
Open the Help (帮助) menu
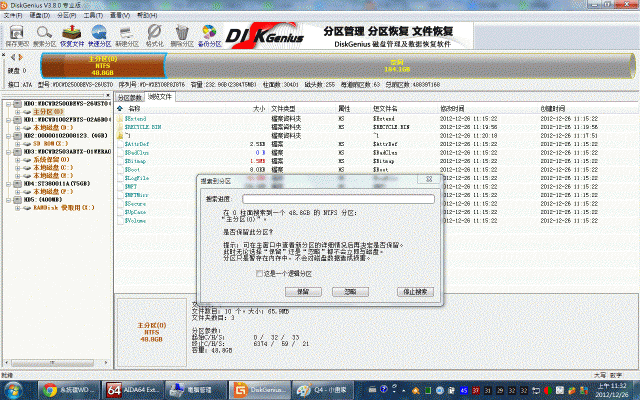(147, 15)
